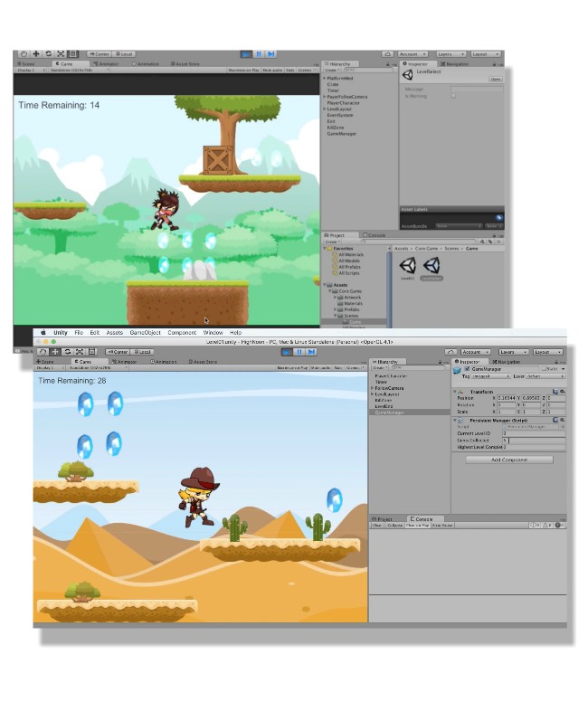Viewport: 588px width, 721px height.
Task: Toggle the Static checkbox for GameManager
Action: 545,369
